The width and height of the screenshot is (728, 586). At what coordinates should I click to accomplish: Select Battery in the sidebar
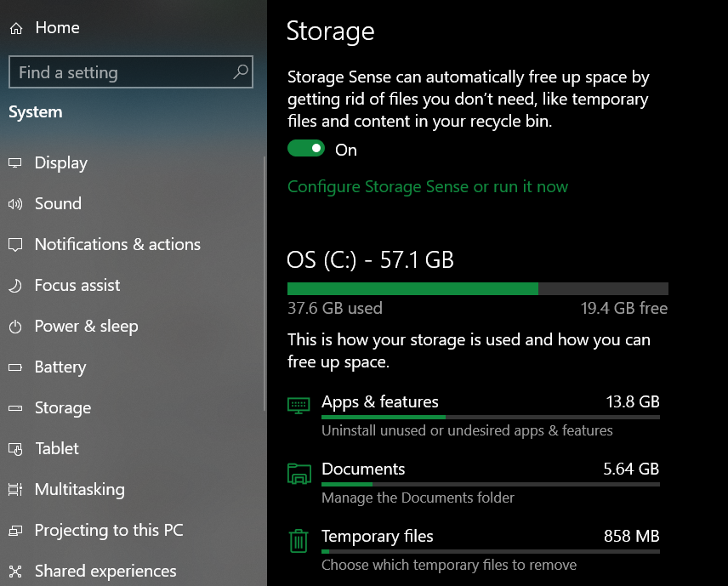[x=60, y=367]
